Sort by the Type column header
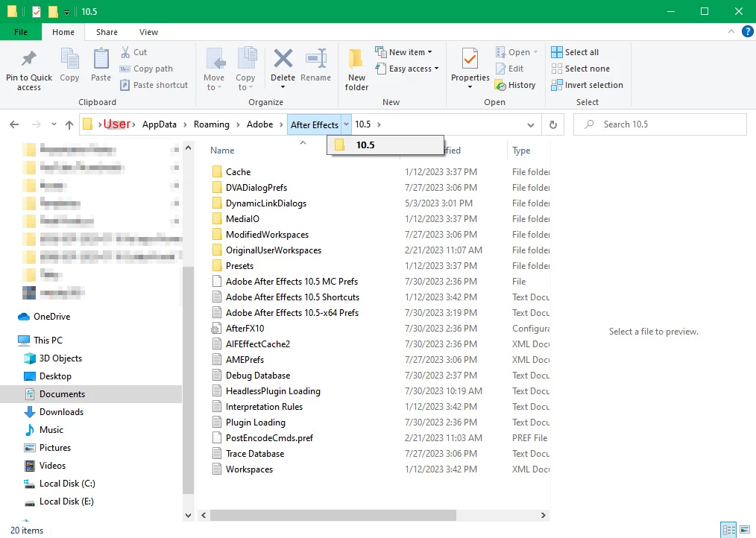 521,151
